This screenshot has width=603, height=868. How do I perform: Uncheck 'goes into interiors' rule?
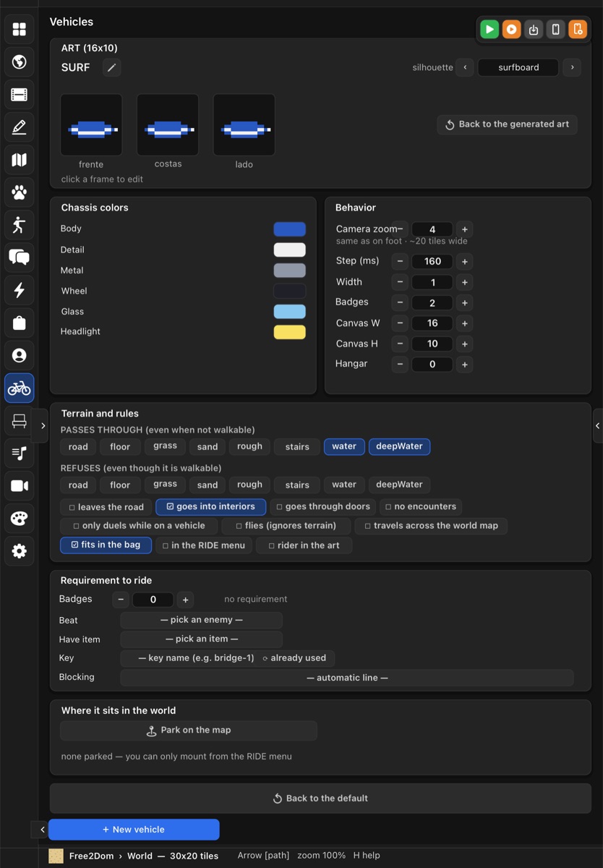[210, 507]
